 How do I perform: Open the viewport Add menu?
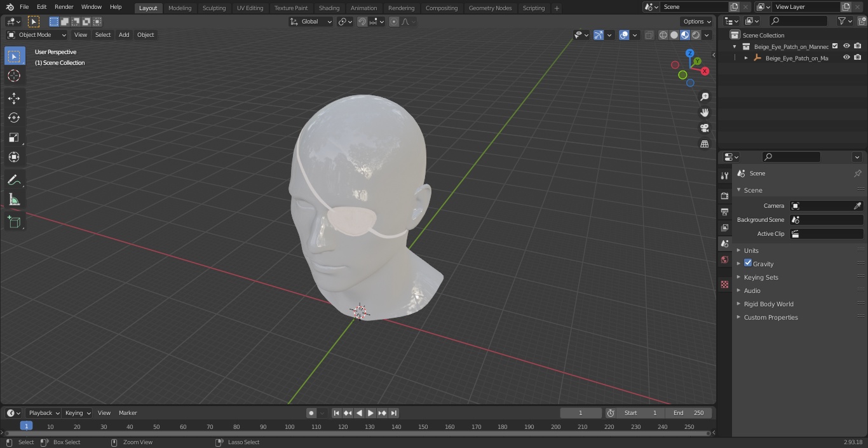124,35
